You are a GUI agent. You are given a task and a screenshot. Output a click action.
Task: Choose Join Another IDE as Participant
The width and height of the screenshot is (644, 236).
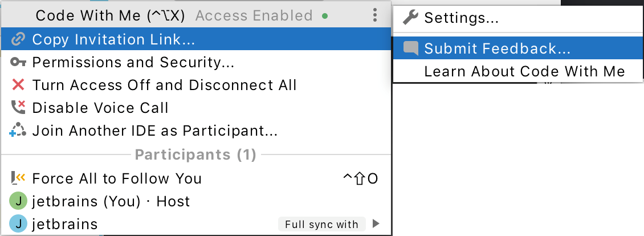(x=154, y=131)
